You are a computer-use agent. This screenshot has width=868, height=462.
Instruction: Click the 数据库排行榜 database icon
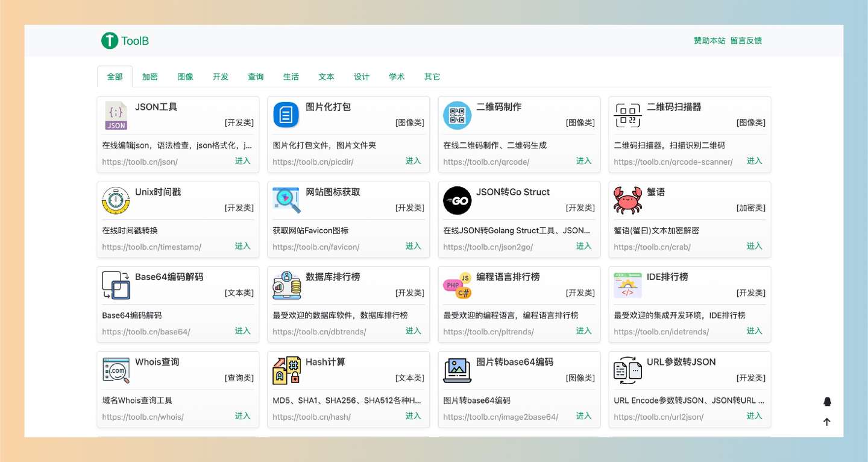[286, 285]
